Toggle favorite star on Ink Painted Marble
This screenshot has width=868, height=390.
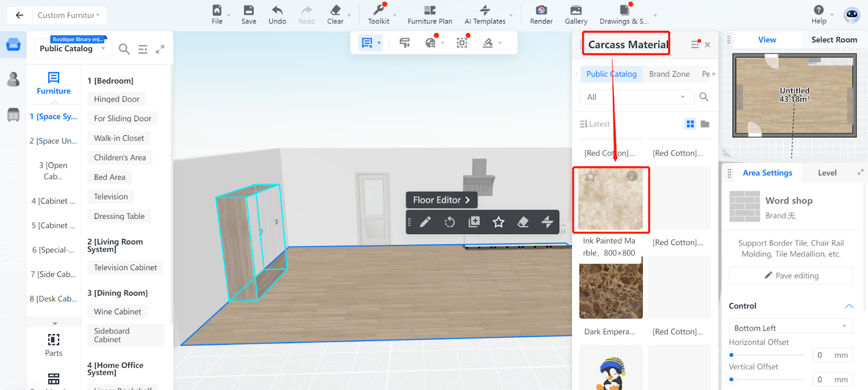tap(590, 177)
